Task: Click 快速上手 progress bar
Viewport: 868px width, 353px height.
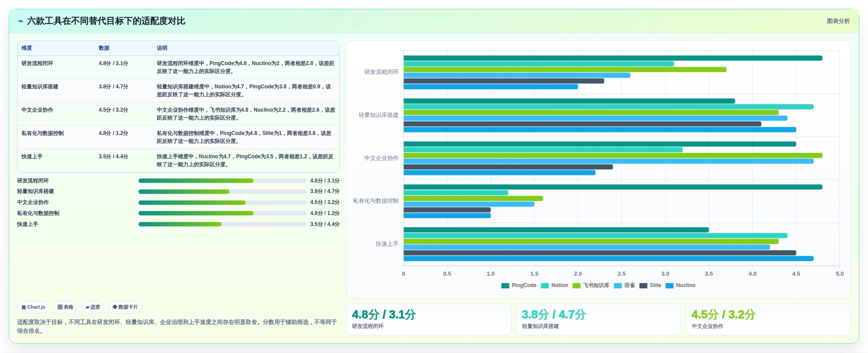Action: [222, 224]
